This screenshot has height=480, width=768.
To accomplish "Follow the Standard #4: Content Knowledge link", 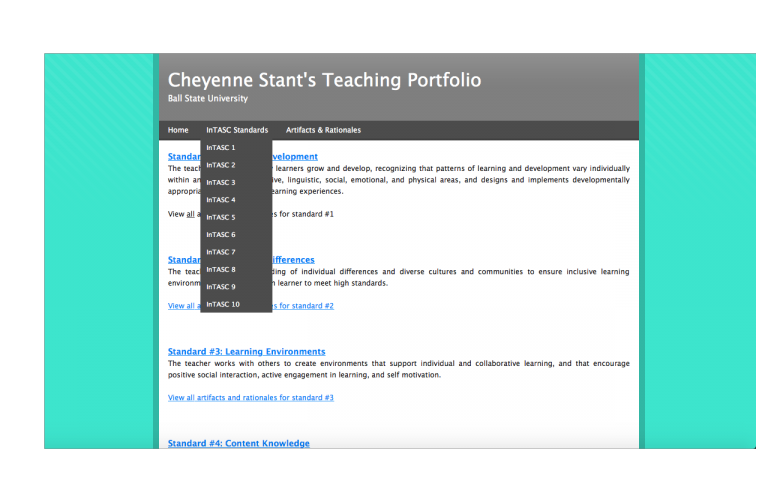I will point(238,443).
